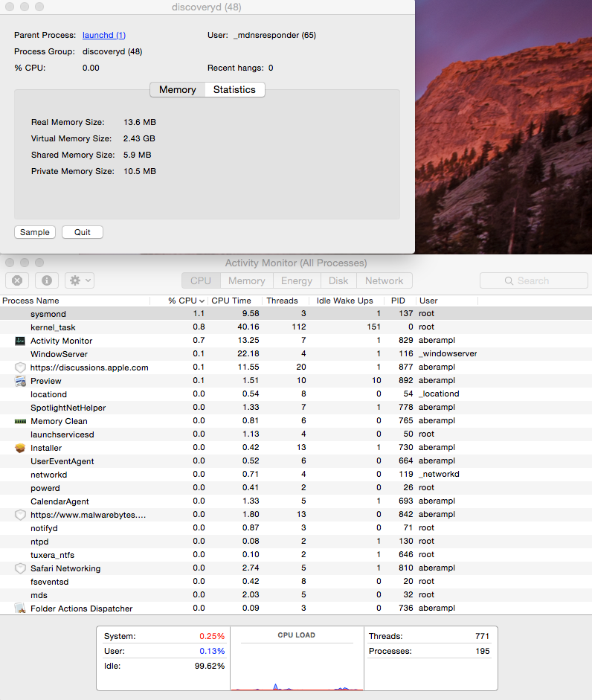Click the shield icon beside malwarebytes process
592x700 pixels.
coord(20,515)
